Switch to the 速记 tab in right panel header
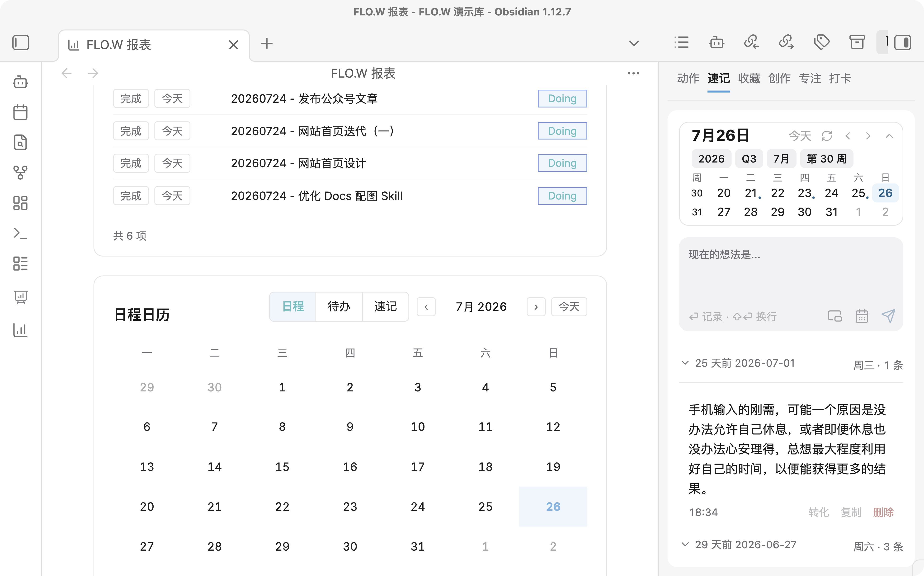 coord(719,79)
